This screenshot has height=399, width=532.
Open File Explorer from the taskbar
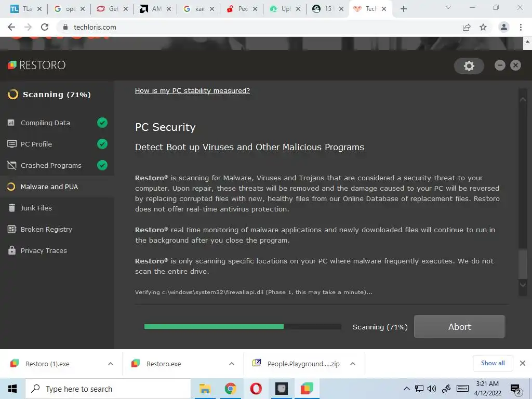(205, 389)
